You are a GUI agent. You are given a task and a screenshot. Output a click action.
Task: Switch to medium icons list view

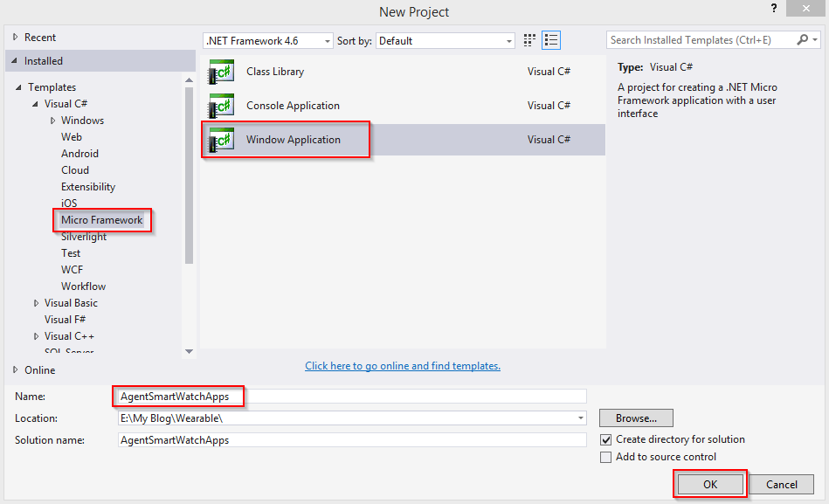[551, 40]
